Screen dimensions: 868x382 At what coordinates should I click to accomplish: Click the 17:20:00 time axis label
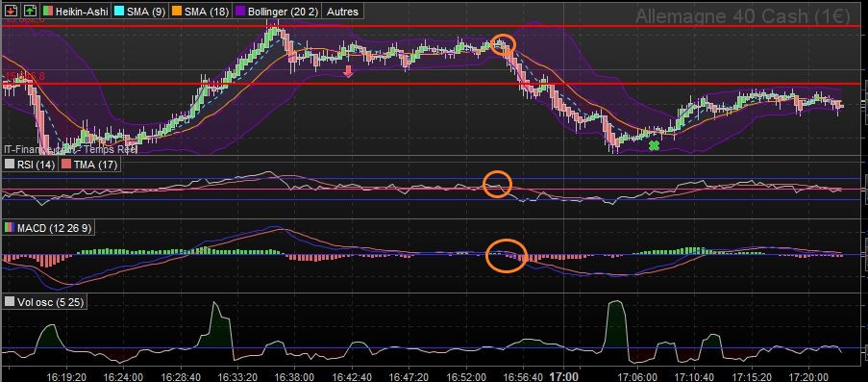(x=808, y=377)
